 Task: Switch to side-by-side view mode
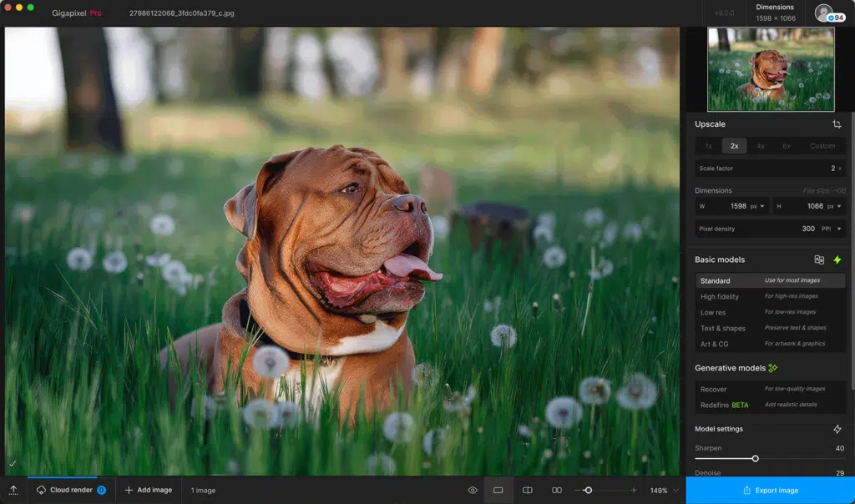coord(557,491)
